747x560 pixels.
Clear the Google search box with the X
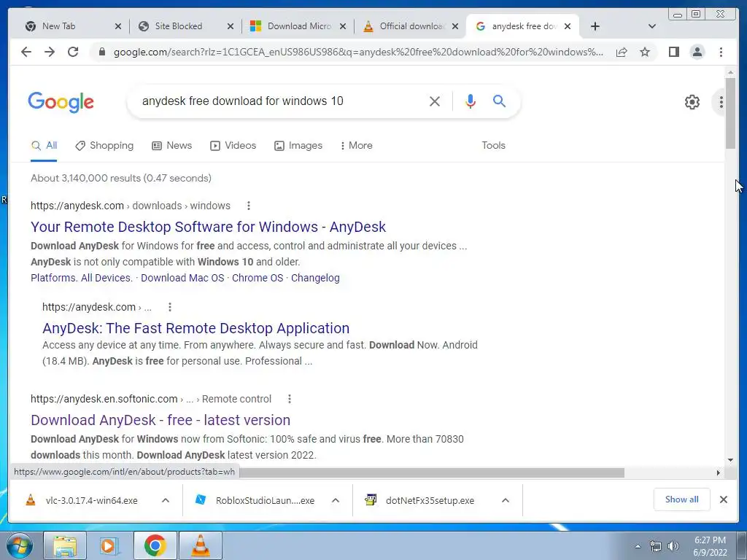[435, 101]
